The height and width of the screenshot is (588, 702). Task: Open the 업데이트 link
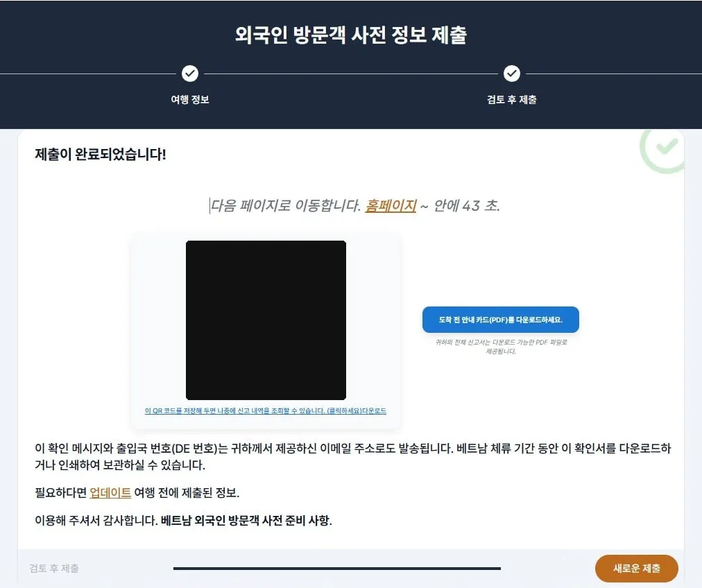pos(110,493)
